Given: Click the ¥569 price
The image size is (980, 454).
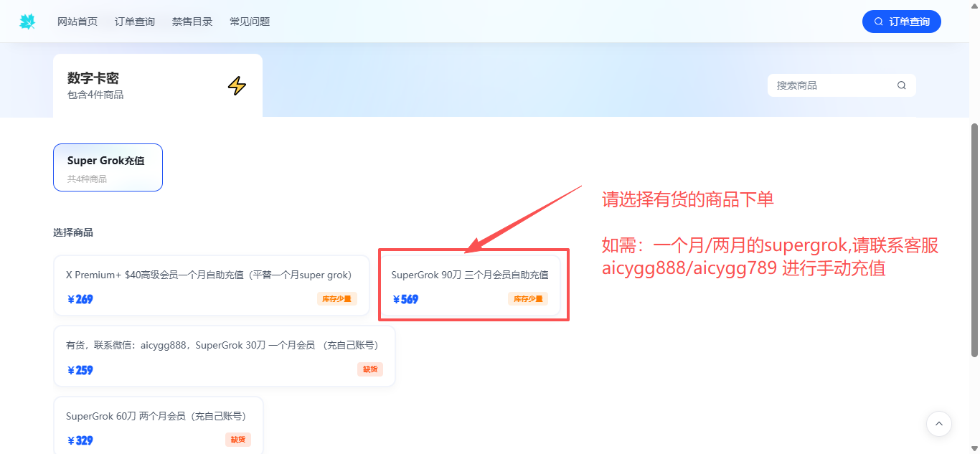Looking at the screenshot, I should tap(406, 300).
